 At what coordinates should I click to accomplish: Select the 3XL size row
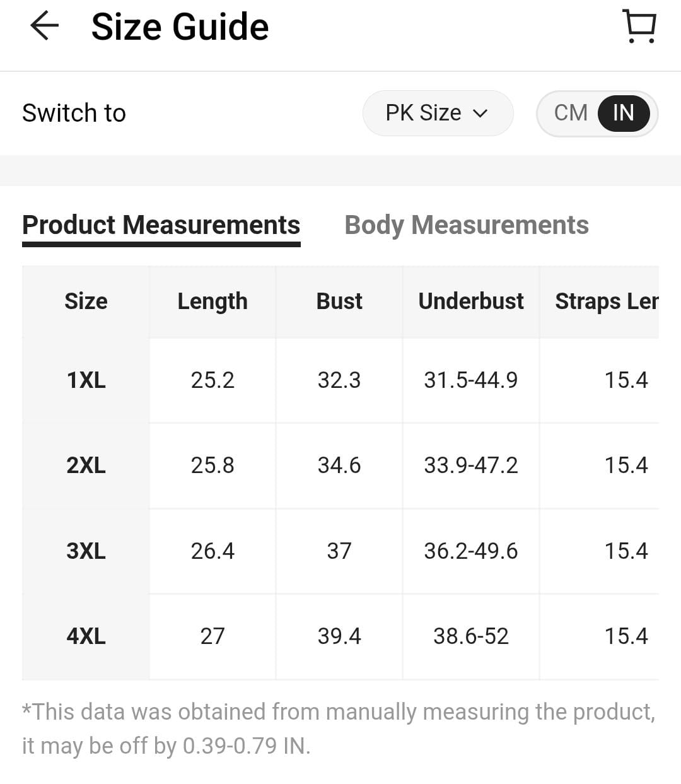pos(340,551)
